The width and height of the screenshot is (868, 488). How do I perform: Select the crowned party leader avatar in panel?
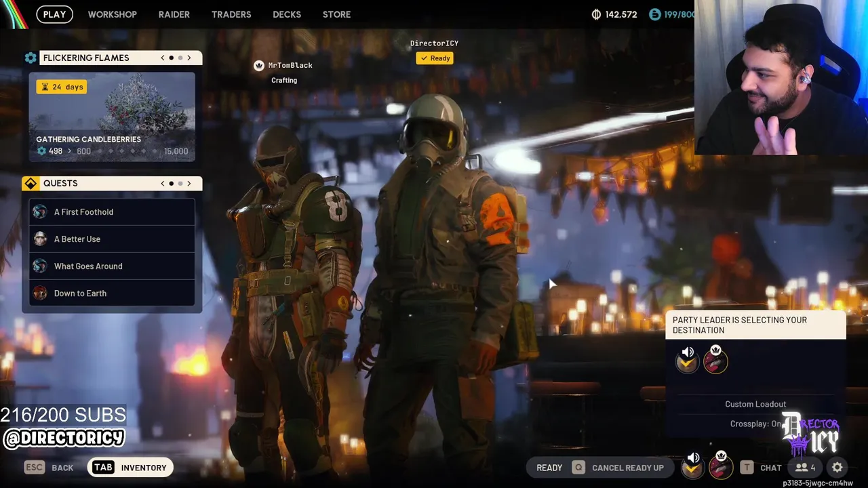[x=715, y=360]
